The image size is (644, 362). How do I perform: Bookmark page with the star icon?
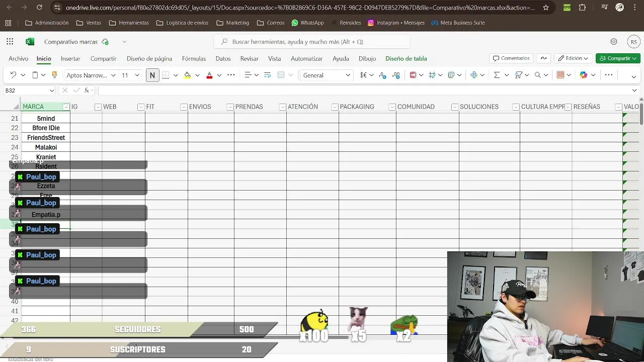click(546, 8)
